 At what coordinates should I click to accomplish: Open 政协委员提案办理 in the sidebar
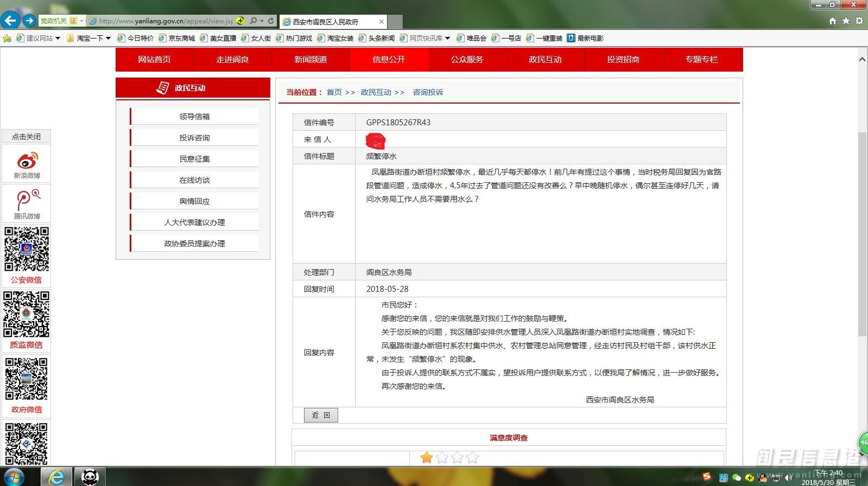click(194, 244)
